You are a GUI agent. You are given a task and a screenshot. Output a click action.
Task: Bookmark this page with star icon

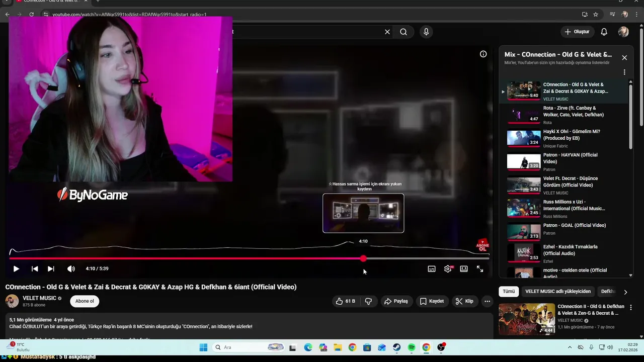coord(596,15)
